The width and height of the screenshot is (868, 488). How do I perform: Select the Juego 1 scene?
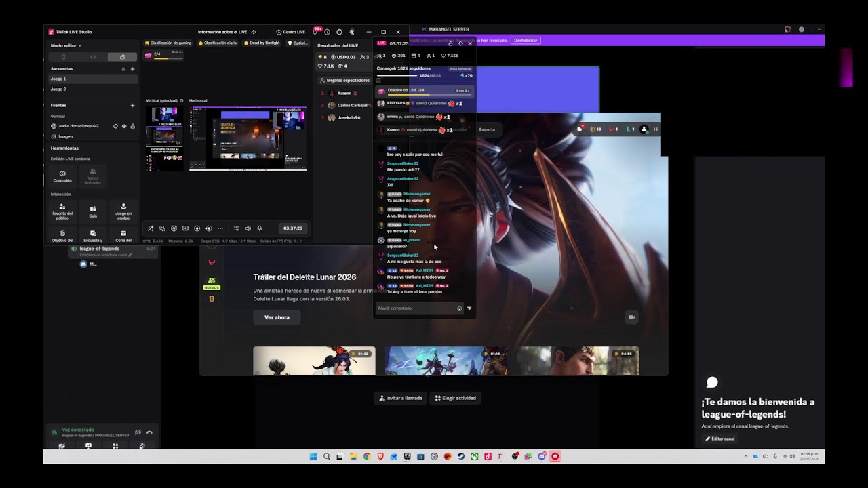pos(93,79)
